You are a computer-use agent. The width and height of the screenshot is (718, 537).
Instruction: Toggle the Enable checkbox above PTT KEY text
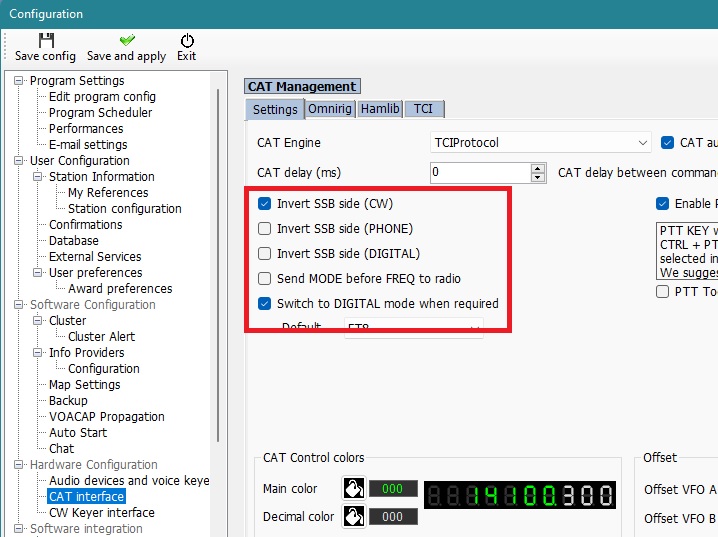pyautogui.click(x=662, y=203)
